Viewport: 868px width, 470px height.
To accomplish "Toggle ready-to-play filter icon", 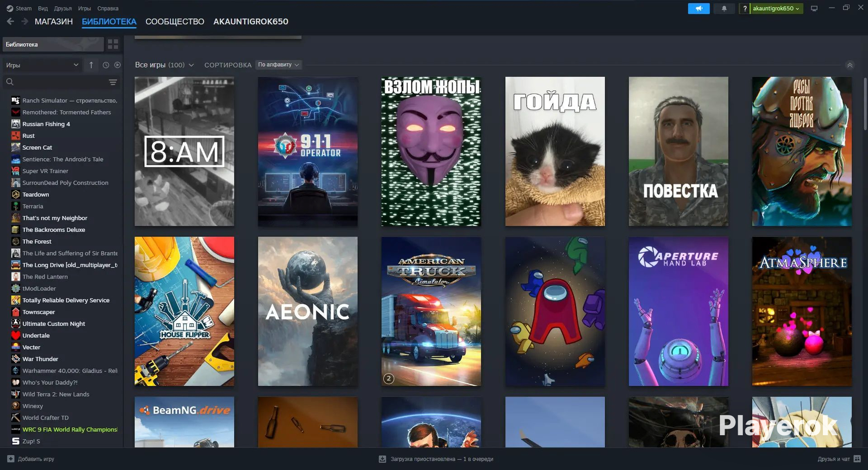I will (x=118, y=65).
